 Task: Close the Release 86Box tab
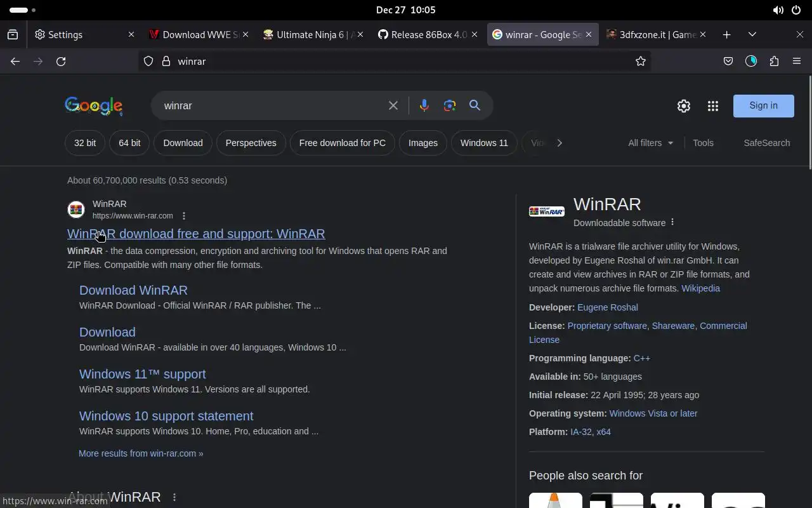point(475,34)
